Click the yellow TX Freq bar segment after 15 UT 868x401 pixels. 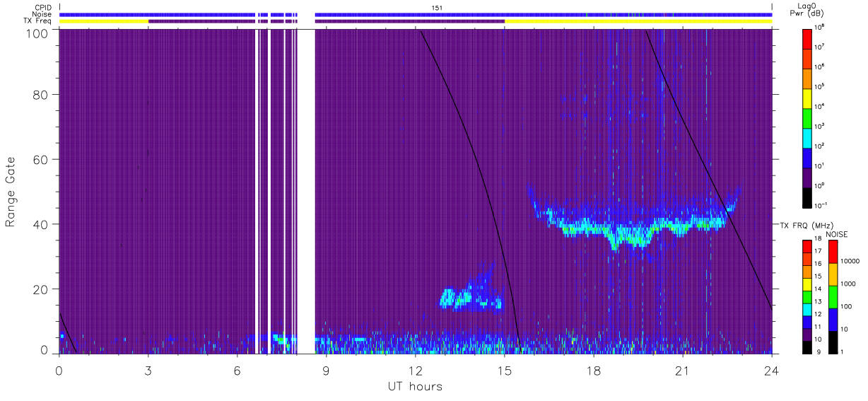pyautogui.click(x=638, y=21)
